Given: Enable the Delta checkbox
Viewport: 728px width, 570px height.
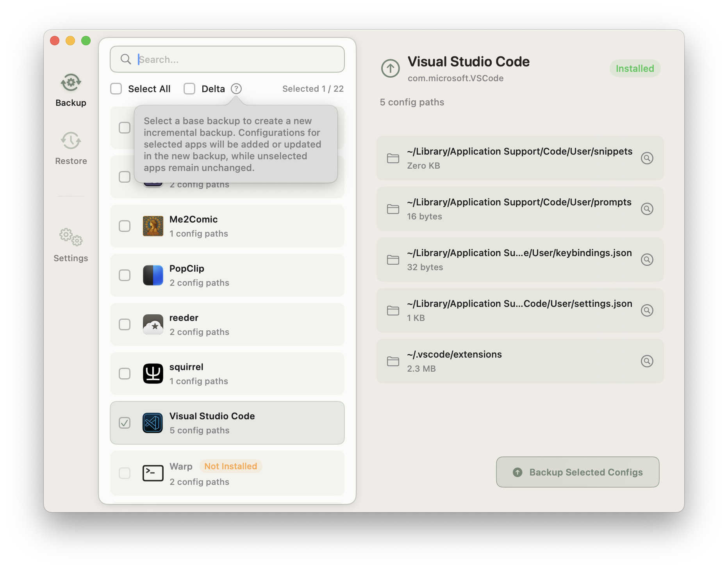Looking at the screenshot, I should [x=189, y=89].
